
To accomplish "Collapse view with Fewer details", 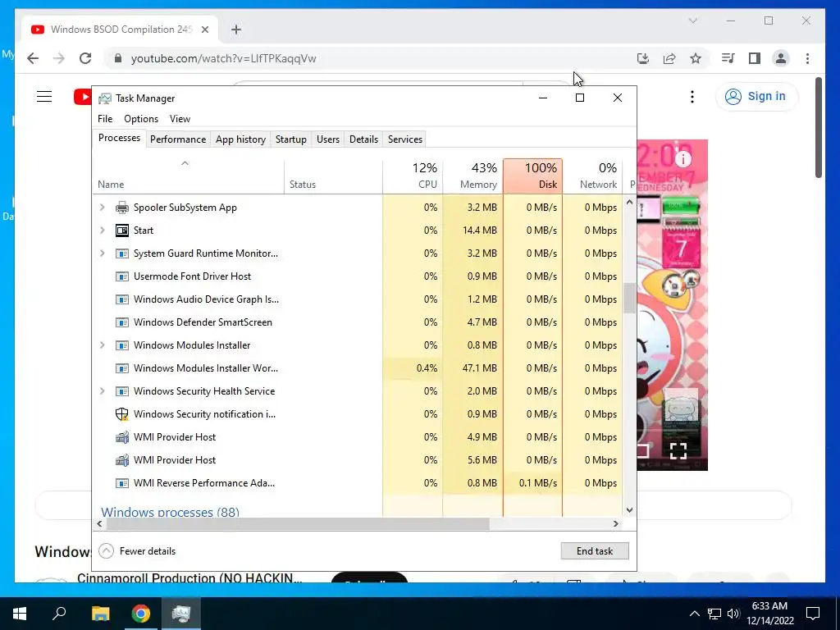I will (x=138, y=551).
